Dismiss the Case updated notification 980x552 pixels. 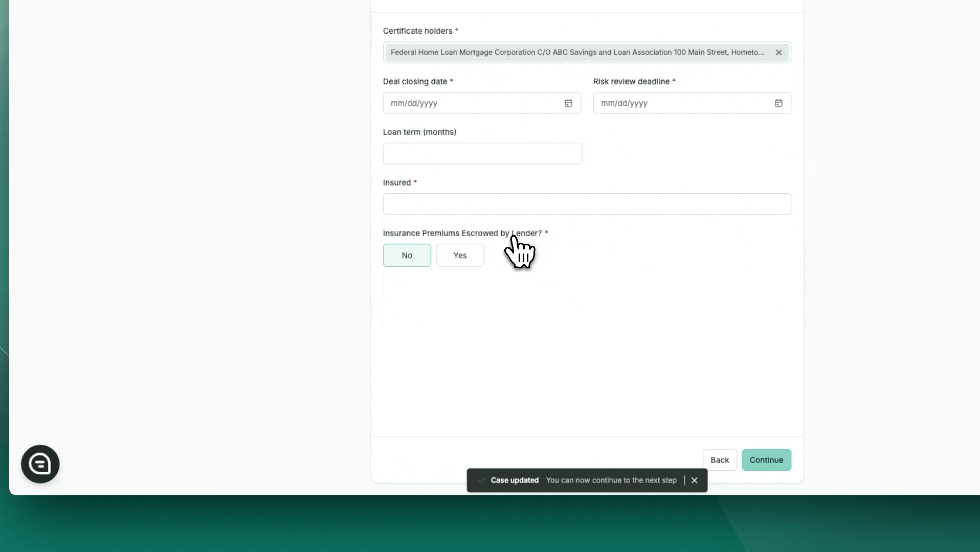coord(695,480)
